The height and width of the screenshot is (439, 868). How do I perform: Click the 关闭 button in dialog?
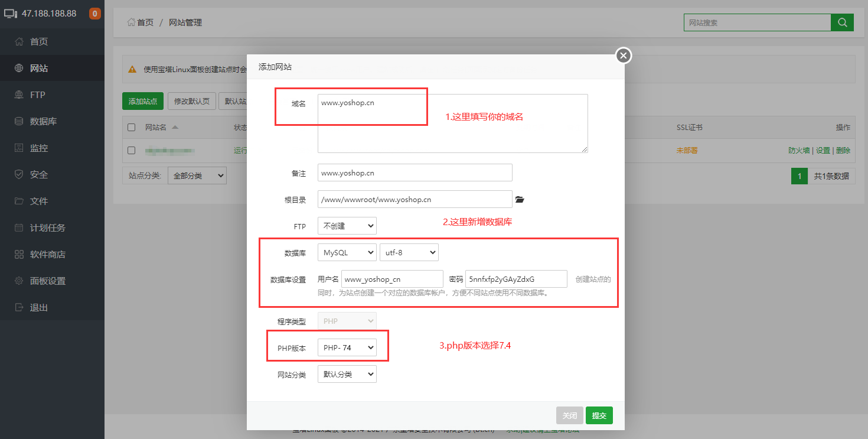(x=570, y=415)
